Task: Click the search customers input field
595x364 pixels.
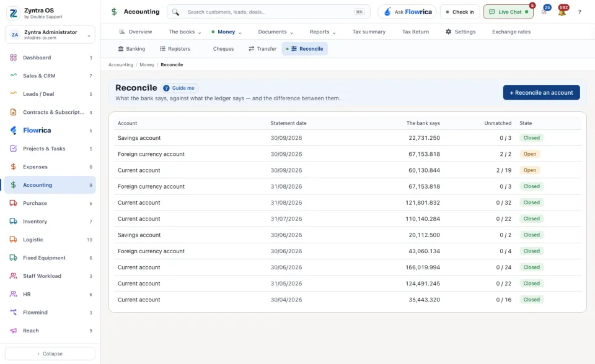Action: click(268, 12)
